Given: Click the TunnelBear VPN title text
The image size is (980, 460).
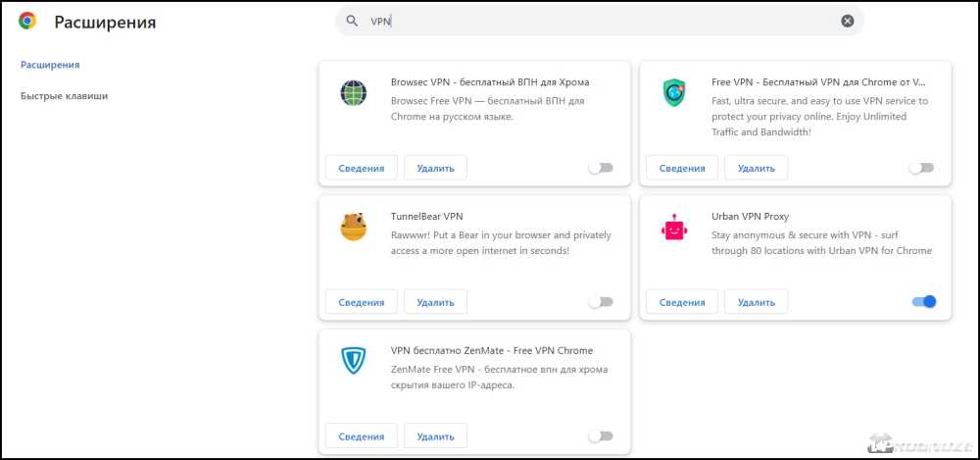Looking at the screenshot, I should 427,216.
